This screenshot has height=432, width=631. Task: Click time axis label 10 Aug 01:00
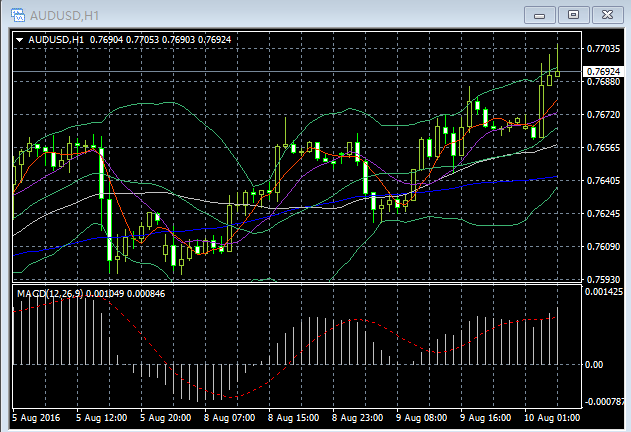tap(552, 418)
